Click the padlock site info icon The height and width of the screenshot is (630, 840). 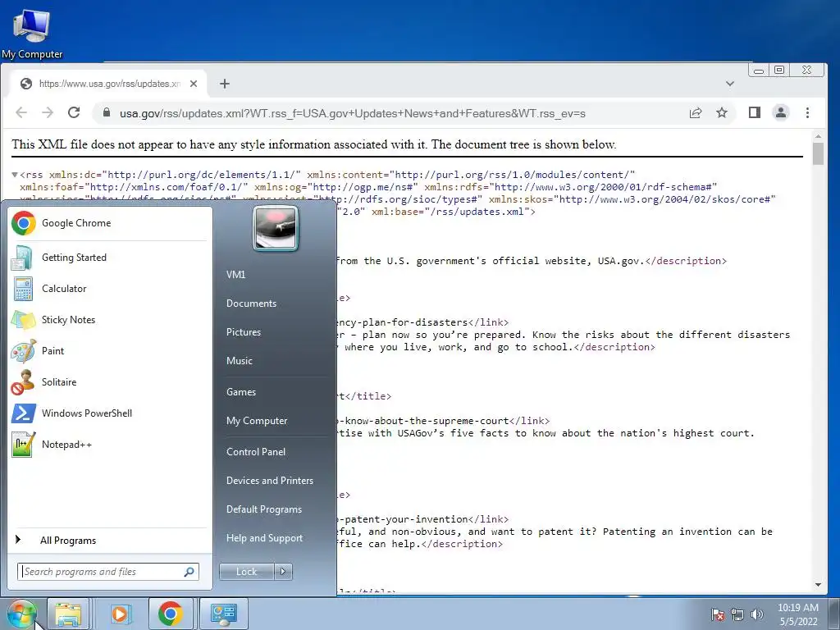click(106, 112)
